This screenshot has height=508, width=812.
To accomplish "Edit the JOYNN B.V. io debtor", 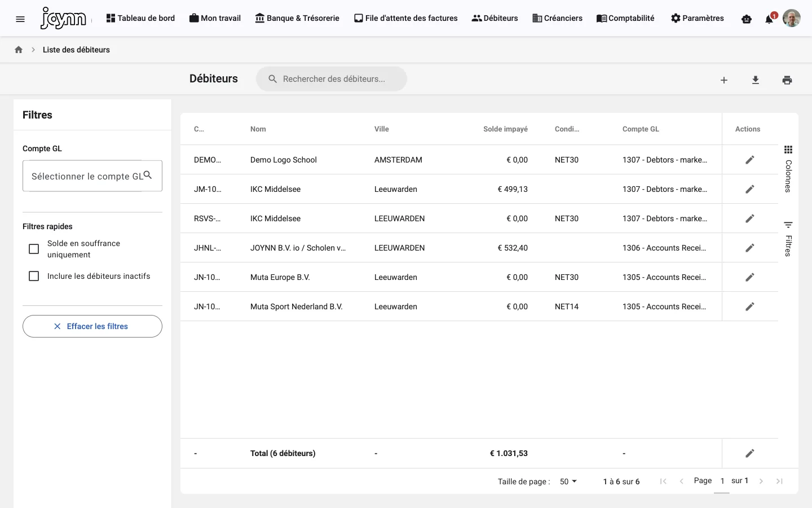I will point(750,248).
